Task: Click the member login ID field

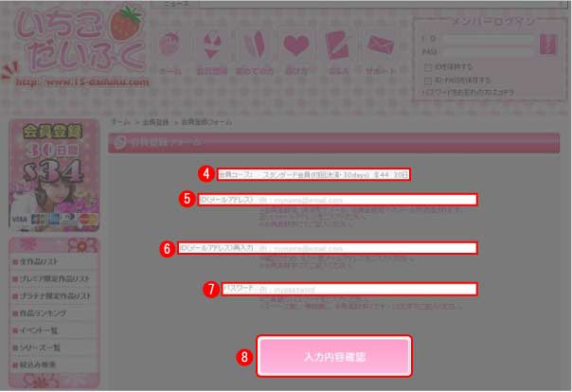Action: [490, 38]
